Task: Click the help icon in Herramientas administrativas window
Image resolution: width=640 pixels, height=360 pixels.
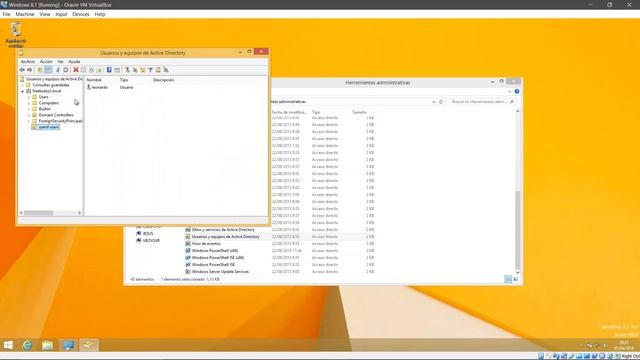Action: coord(517,91)
